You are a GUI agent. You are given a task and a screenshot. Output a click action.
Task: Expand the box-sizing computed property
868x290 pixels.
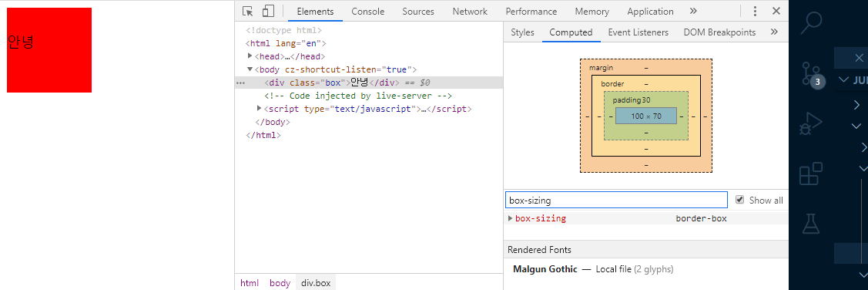tap(511, 218)
